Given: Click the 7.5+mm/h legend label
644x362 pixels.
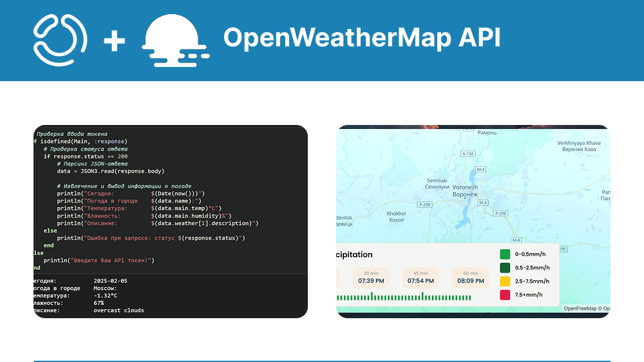Looking at the screenshot, I should pyautogui.click(x=529, y=295).
